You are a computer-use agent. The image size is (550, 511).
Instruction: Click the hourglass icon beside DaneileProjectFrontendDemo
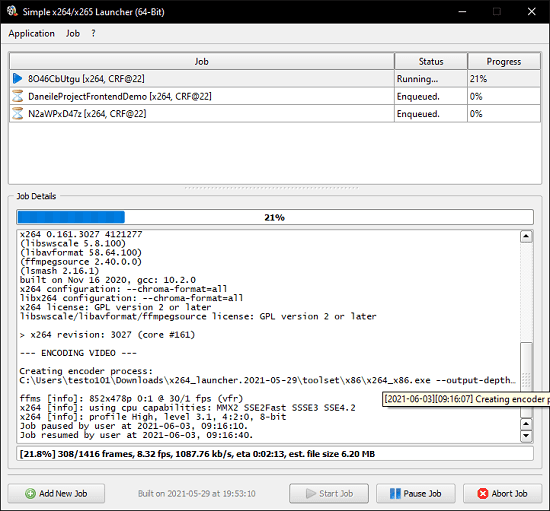(x=17, y=96)
